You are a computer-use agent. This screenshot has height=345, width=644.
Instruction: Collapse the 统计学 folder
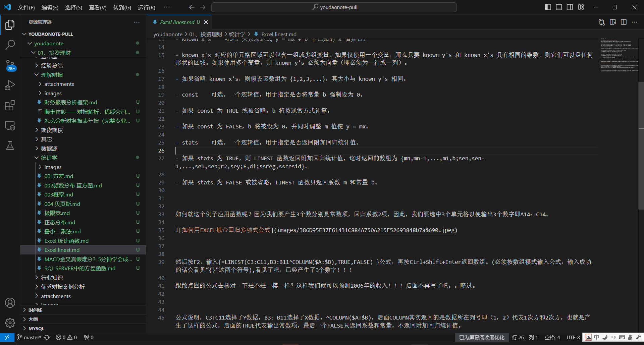tap(83, 158)
